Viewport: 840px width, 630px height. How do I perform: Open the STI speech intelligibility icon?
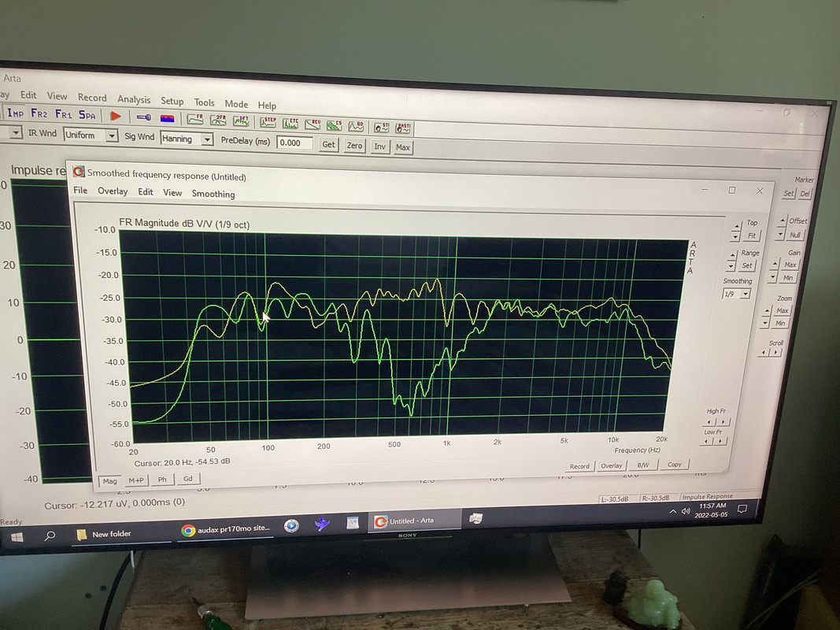point(382,128)
